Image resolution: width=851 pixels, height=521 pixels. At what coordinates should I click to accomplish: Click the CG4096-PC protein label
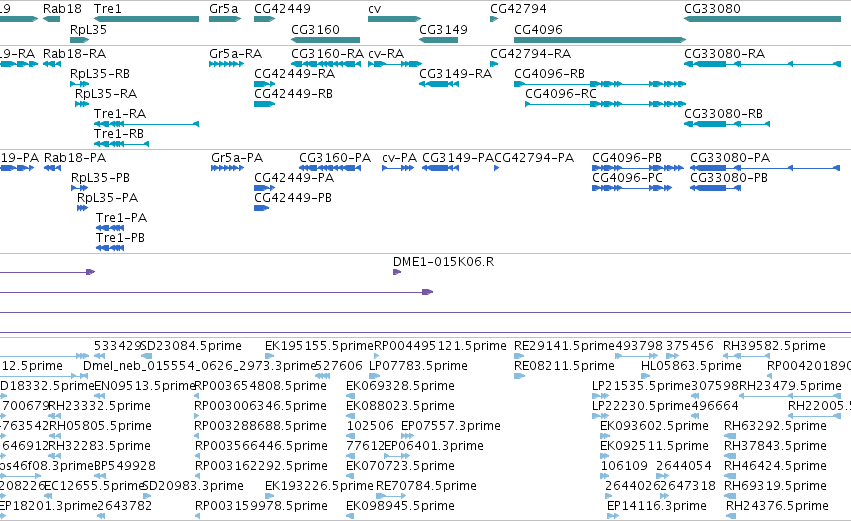tap(627, 178)
